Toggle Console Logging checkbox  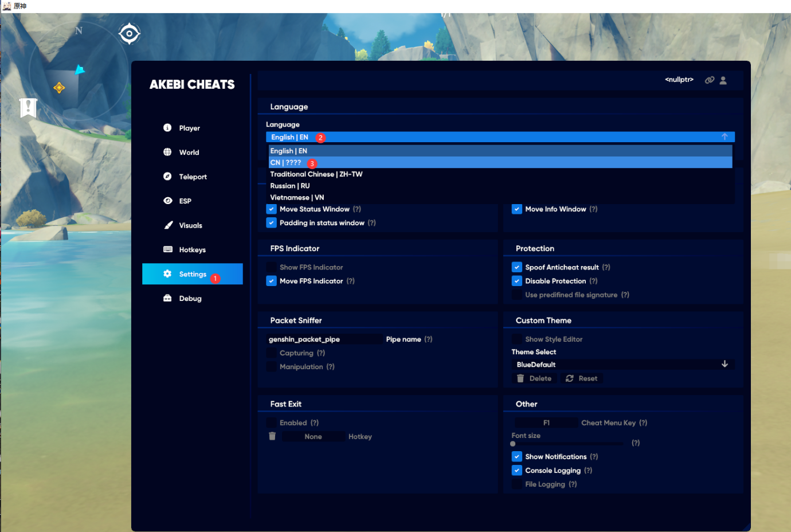pos(517,471)
